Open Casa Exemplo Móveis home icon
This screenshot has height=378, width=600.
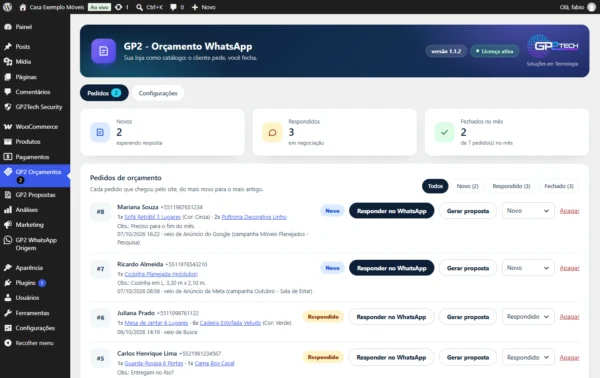pyautogui.click(x=23, y=7)
